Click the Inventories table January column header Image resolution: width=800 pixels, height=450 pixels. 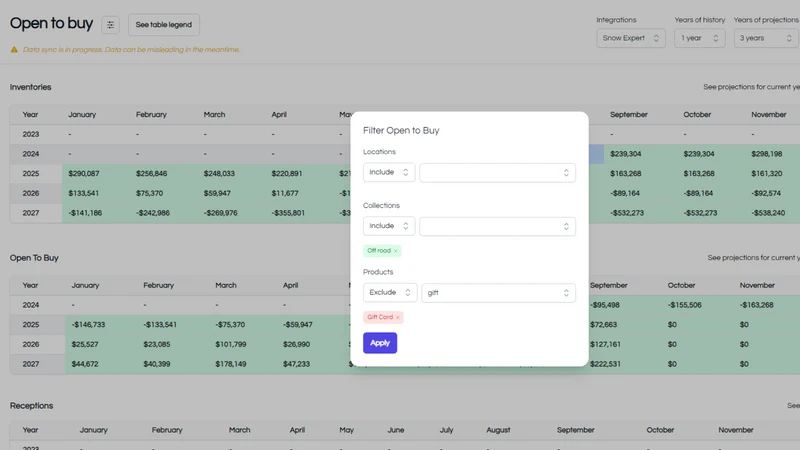click(x=82, y=115)
